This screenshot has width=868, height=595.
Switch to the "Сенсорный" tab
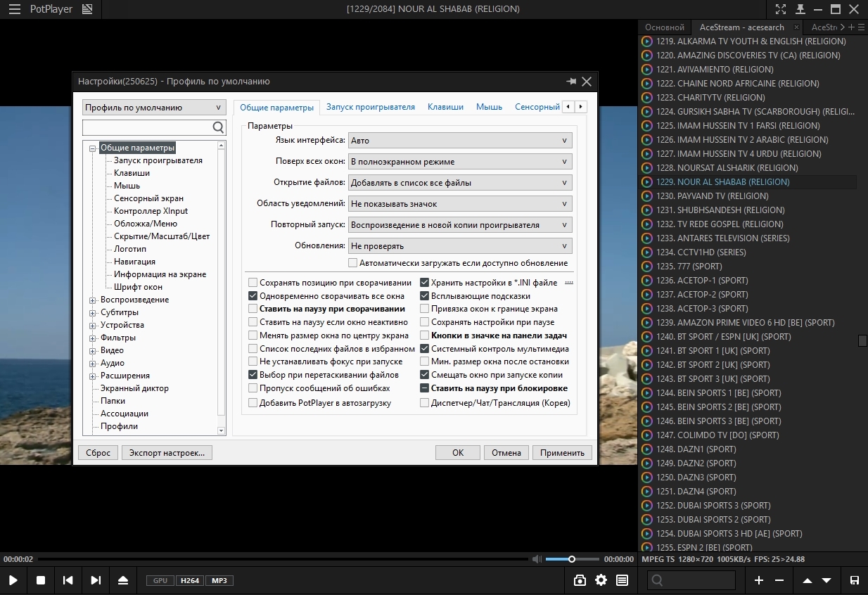click(537, 107)
